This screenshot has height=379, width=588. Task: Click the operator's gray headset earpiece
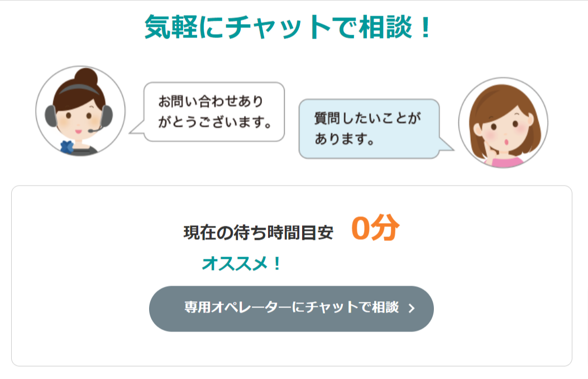coord(50,117)
